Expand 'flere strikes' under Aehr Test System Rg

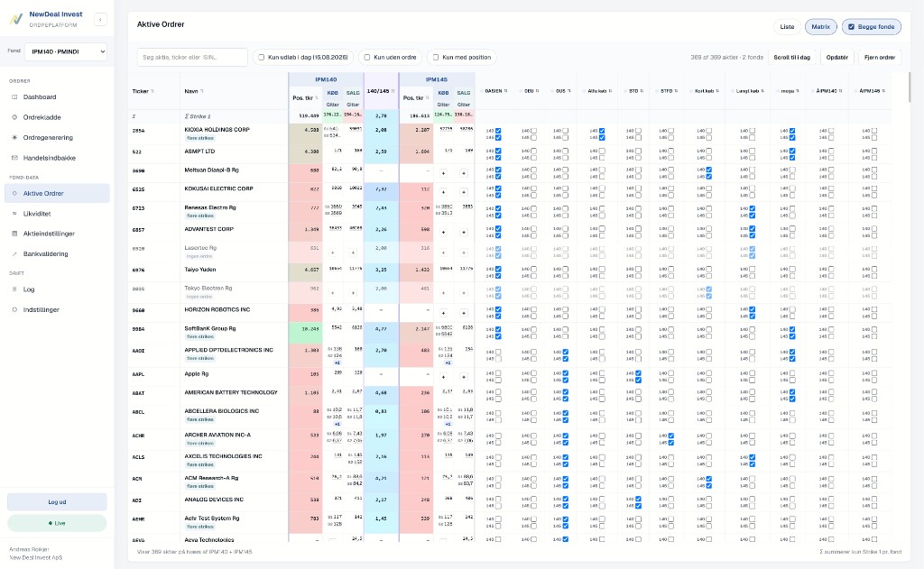(x=200, y=527)
